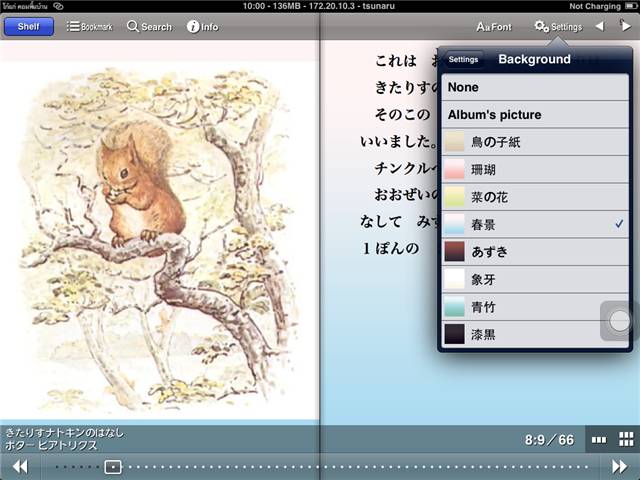Select 珊瑚 background option
Viewport: 640px width, 480px height.
coord(535,169)
